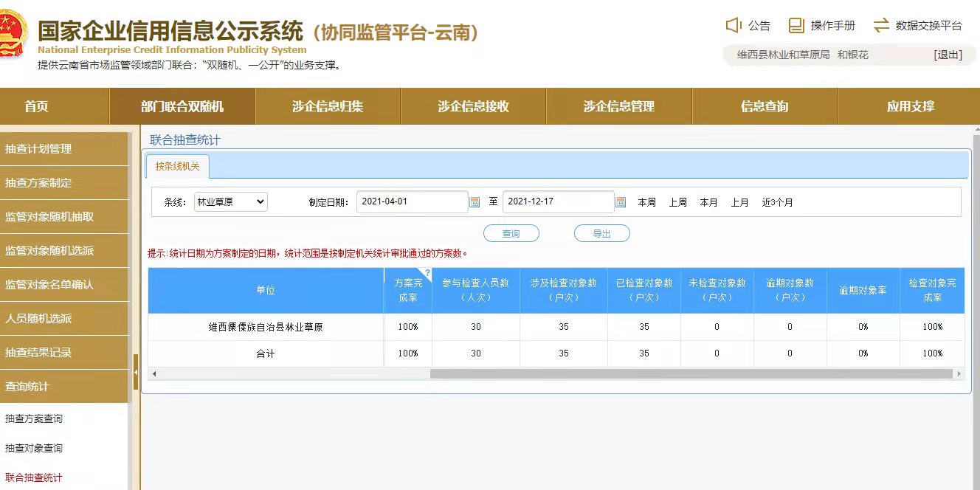
Task: Click the 公告 speaker icon
Action: [x=733, y=25]
